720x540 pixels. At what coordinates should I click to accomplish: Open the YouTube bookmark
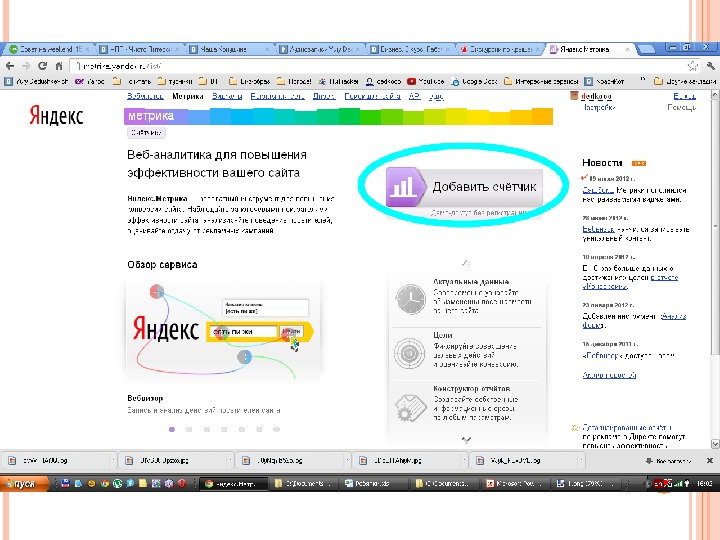[x=426, y=81]
